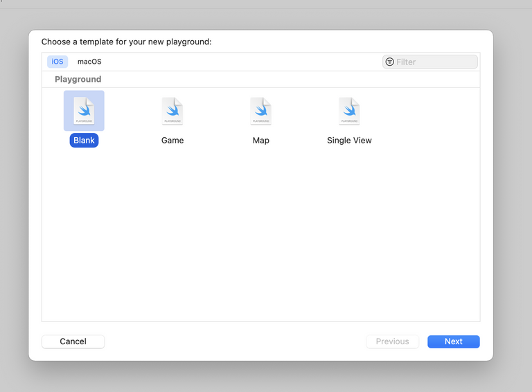Click the Next button to continue
The height and width of the screenshot is (392, 532).
[453, 341]
